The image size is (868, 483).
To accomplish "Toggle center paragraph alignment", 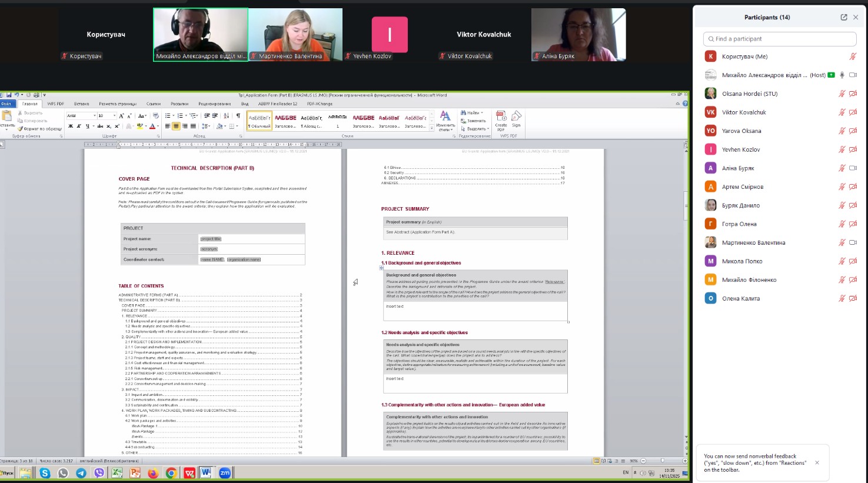I will pos(176,126).
